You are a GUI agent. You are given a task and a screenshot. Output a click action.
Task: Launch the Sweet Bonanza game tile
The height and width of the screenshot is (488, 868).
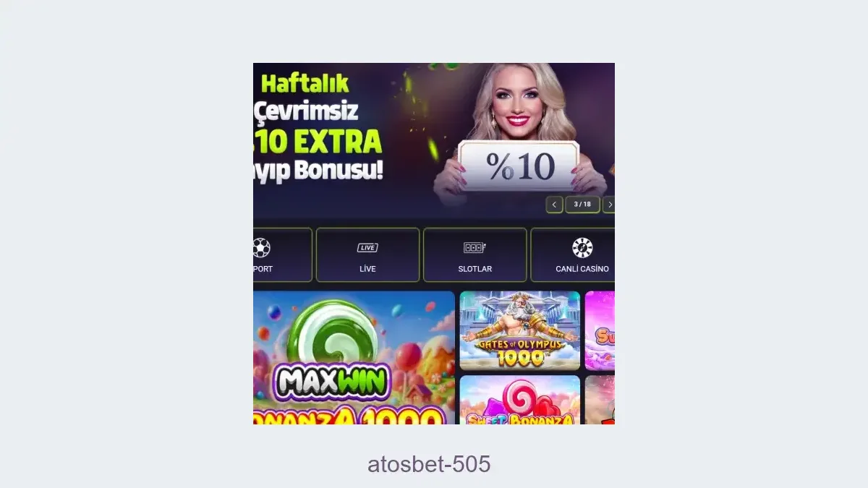click(x=520, y=400)
